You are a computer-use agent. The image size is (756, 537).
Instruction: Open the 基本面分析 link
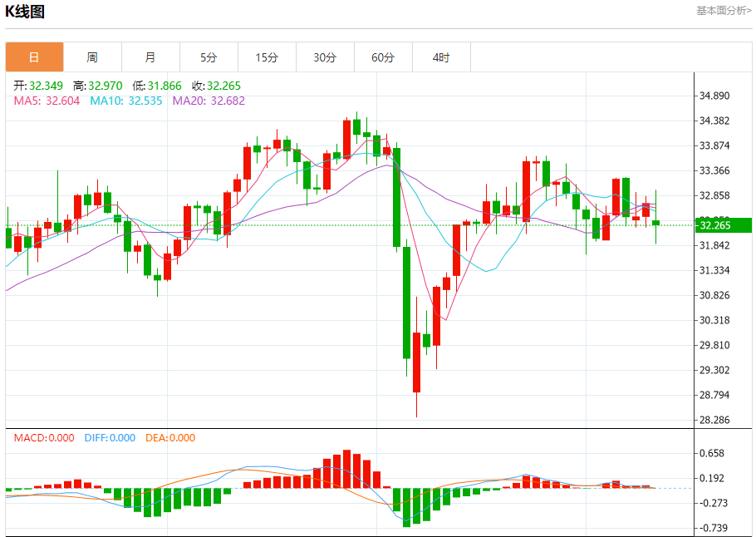click(723, 11)
